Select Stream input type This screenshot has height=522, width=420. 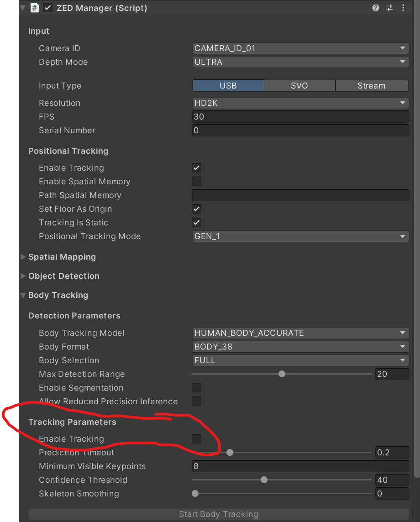pos(372,86)
